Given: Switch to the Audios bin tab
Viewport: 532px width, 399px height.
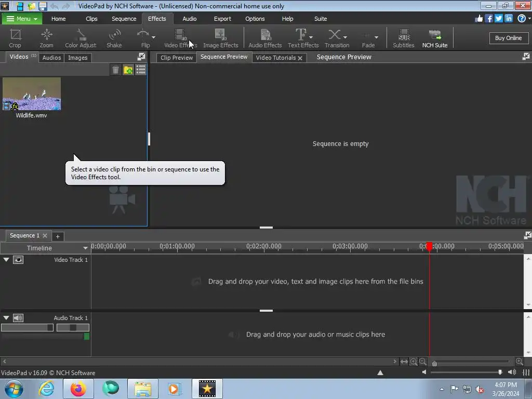Looking at the screenshot, I should [x=51, y=58].
